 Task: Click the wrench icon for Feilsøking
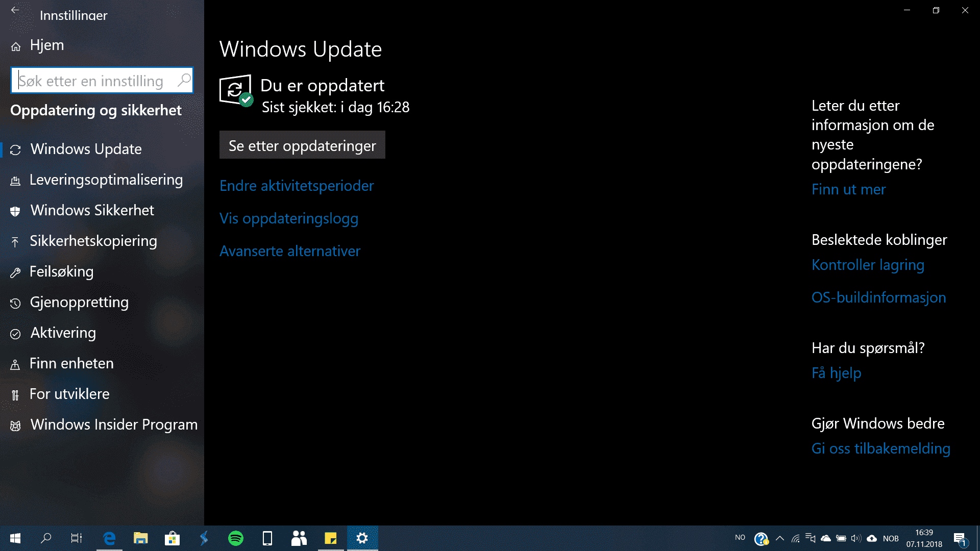tap(15, 272)
